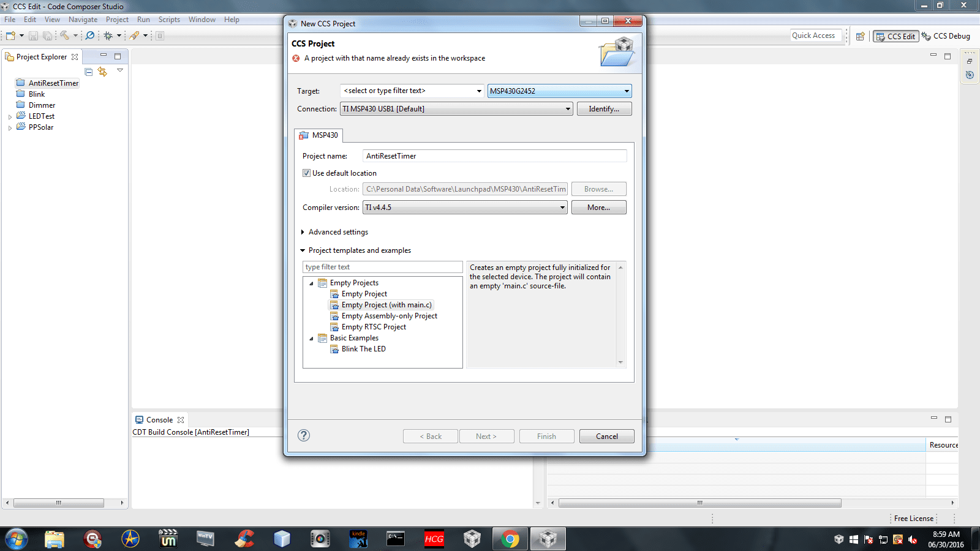980x551 pixels.
Task: Click the build hammer icon in toolbar
Action: tap(64, 36)
